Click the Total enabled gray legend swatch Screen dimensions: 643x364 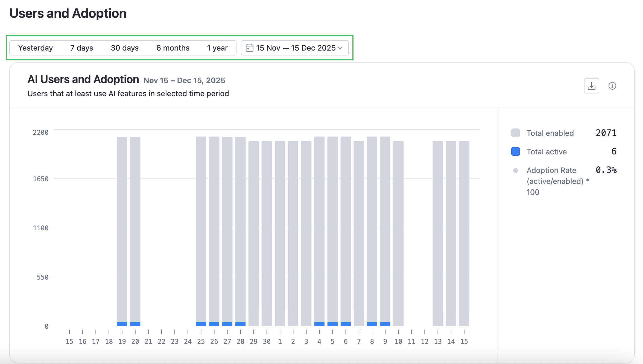pyautogui.click(x=515, y=133)
